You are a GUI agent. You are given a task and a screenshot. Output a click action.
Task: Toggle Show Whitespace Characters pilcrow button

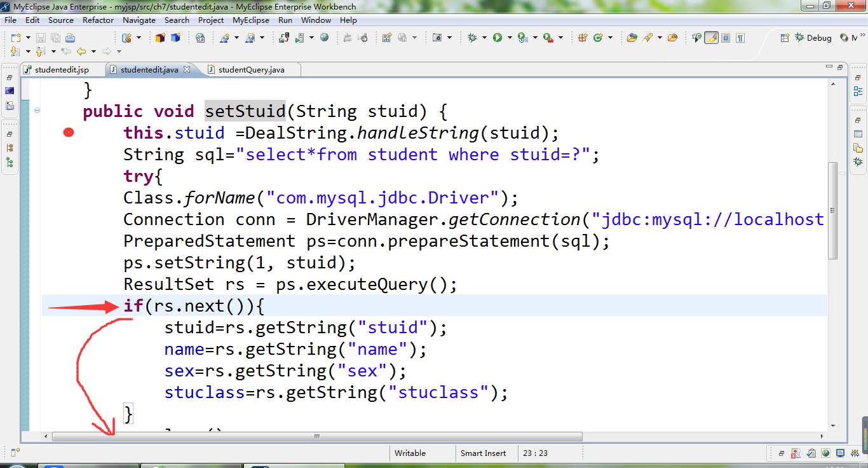point(740,38)
